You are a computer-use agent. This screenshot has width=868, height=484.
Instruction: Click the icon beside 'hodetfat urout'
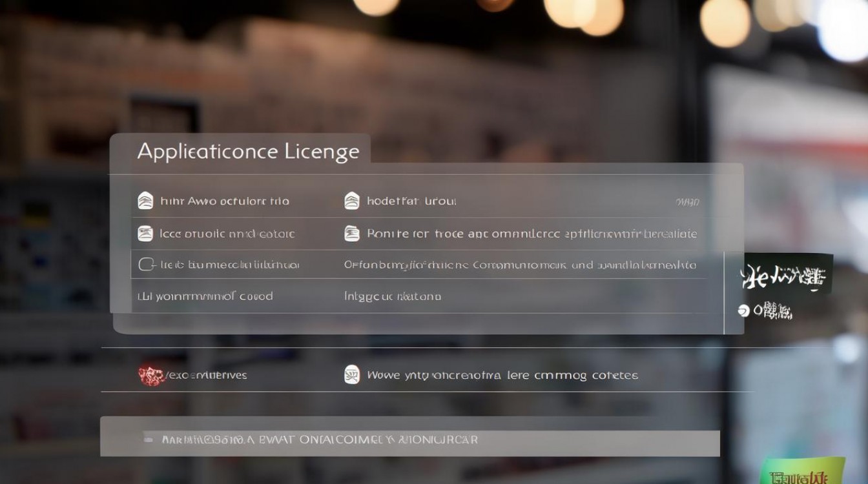(351, 201)
